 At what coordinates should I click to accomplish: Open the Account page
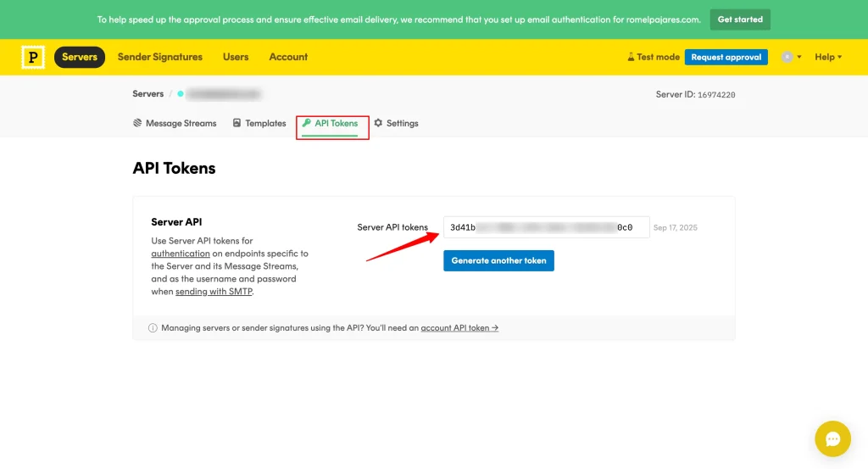(x=288, y=57)
